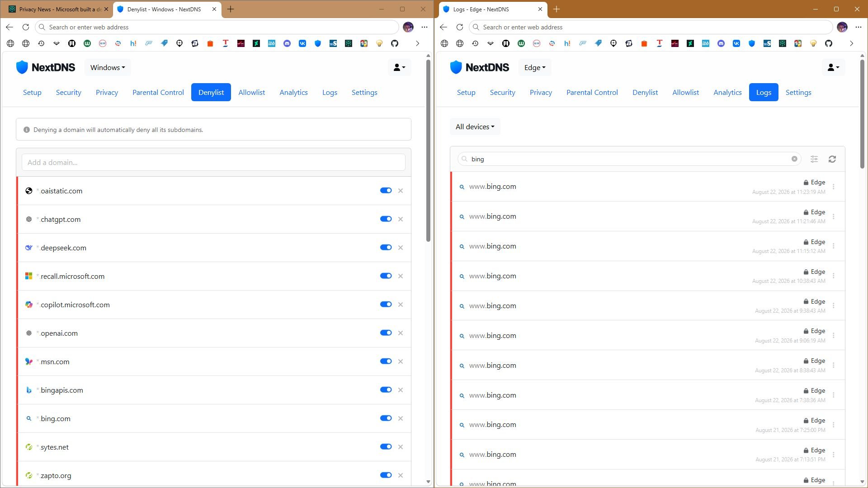This screenshot has width=868, height=488.
Task: Click the NextDNS logo on the Logs page
Action: tap(480, 67)
